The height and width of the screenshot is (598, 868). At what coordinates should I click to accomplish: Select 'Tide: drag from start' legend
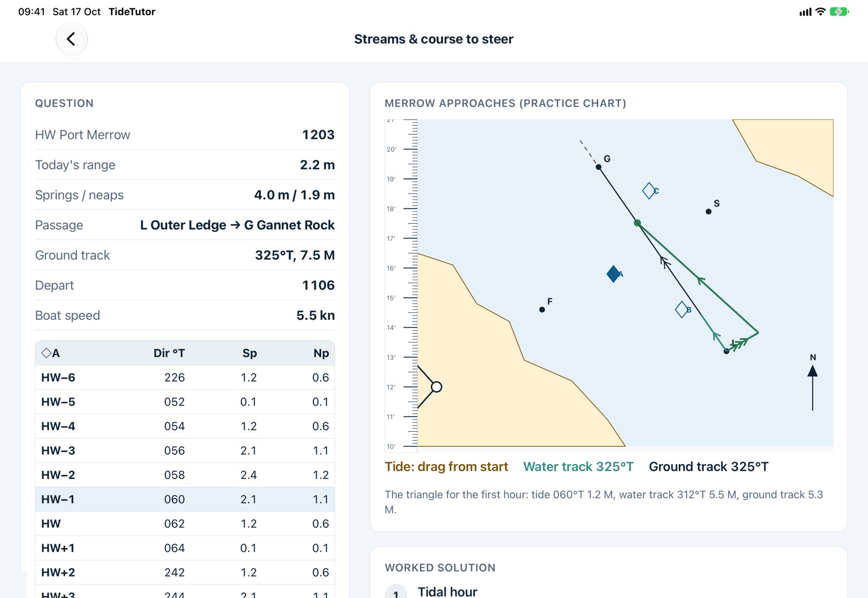pos(446,467)
